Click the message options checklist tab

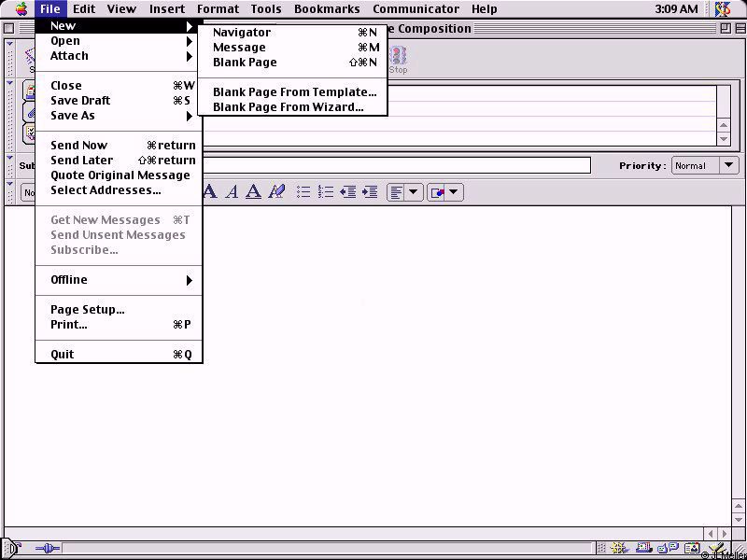point(29,133)
